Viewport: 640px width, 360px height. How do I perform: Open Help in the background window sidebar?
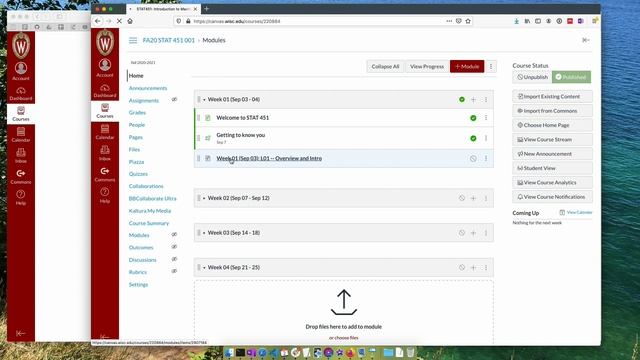pyautogui.click(x=21, y=198)
